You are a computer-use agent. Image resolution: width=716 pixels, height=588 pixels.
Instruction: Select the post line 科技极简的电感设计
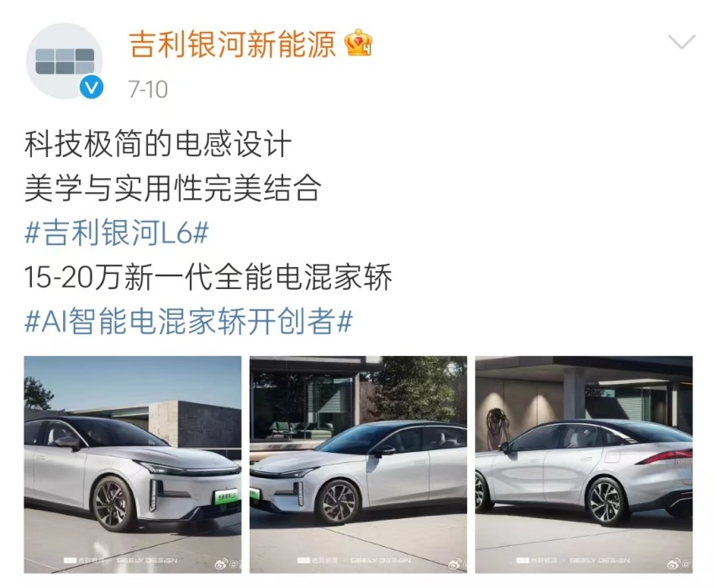(157, 144)
